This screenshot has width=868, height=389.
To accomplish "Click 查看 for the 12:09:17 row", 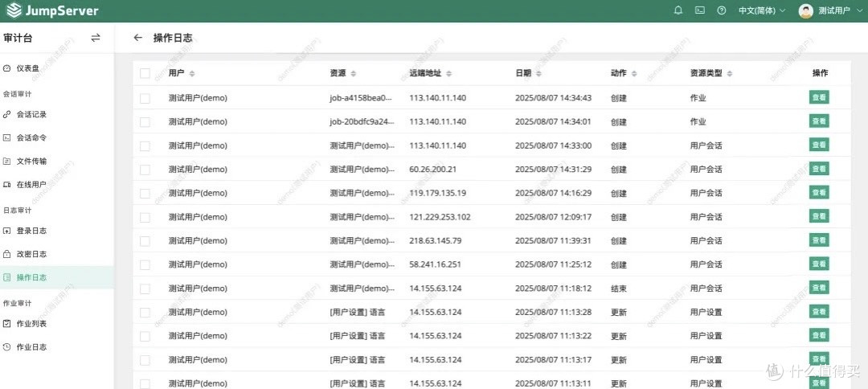I will pyautogui.click(x=819, y=216).
